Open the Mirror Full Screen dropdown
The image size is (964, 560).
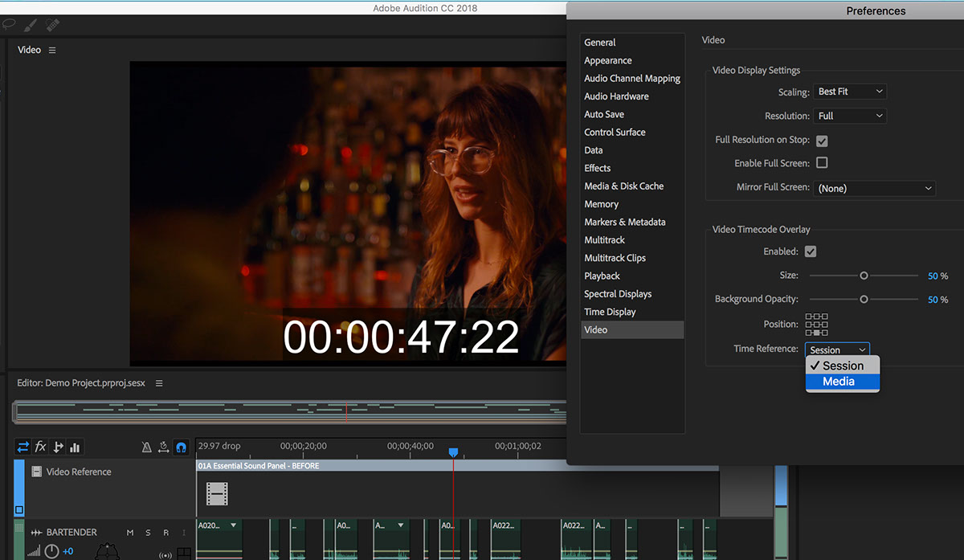click(x=874, y=187)
